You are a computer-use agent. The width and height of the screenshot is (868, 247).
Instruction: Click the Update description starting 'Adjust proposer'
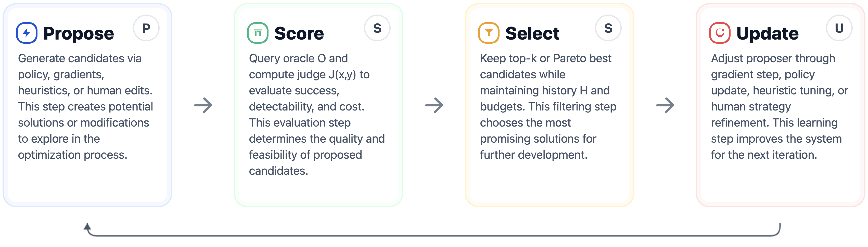tap(779, 106)
